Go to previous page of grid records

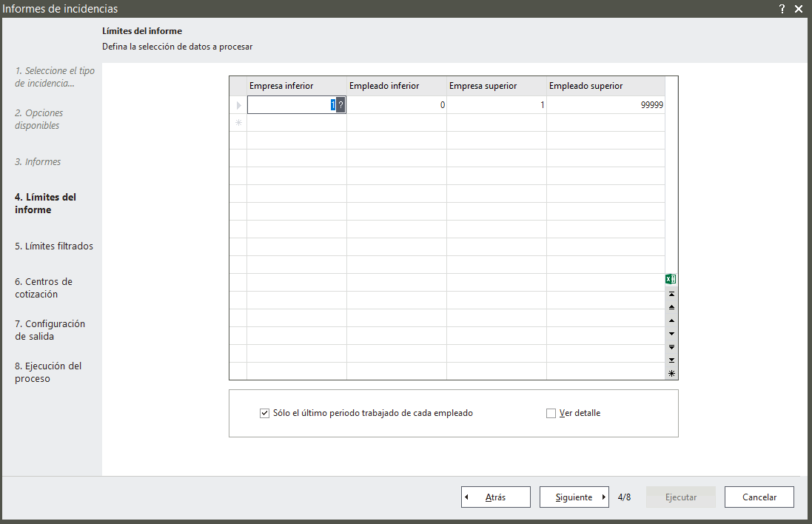pyautogui.click(x=671, y=308)
